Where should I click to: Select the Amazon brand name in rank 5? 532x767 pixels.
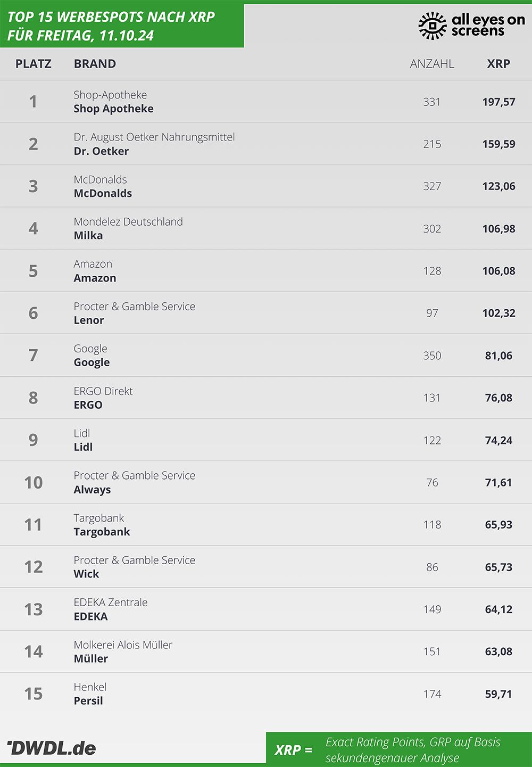click(x=95, y=278)
